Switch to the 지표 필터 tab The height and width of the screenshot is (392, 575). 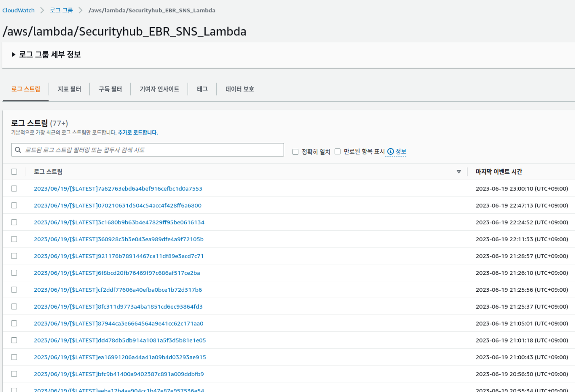69,89
